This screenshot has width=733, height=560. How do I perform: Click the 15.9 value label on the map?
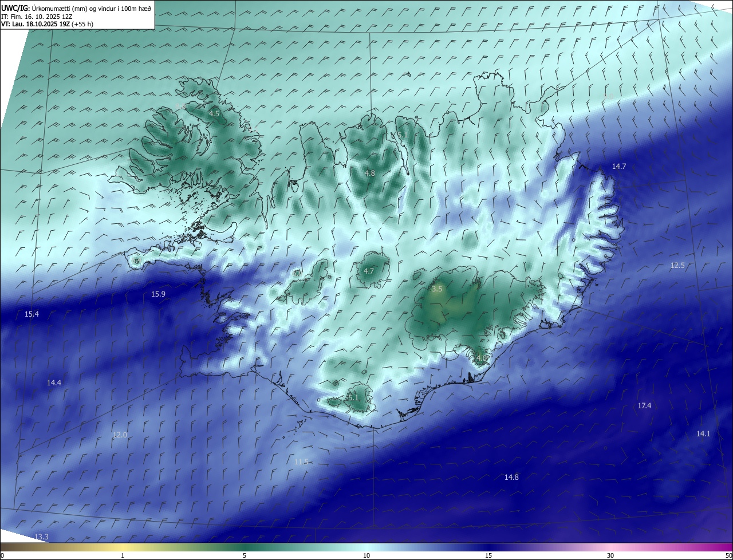click(x=158, y=294)
